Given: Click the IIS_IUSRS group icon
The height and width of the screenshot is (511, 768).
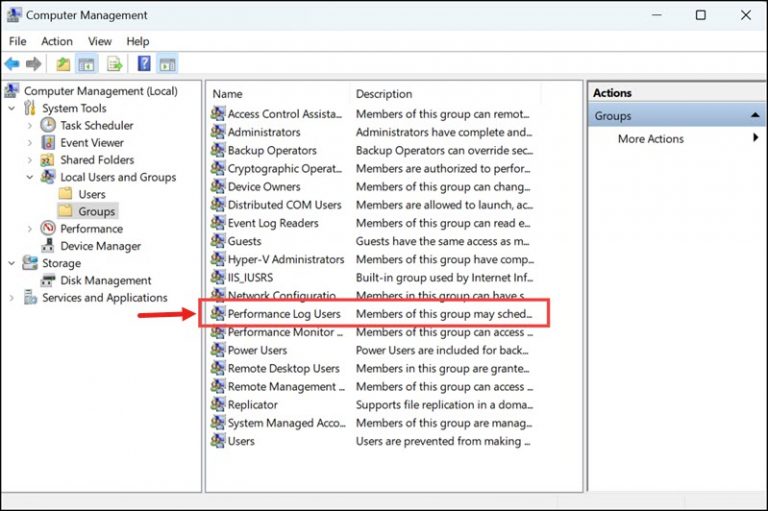Looking at the screenshot, I should pos(218,277).
